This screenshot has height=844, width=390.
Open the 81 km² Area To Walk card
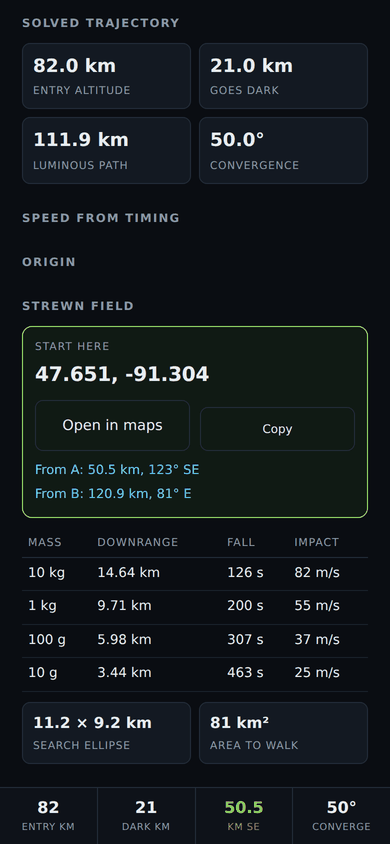point(283,733)
